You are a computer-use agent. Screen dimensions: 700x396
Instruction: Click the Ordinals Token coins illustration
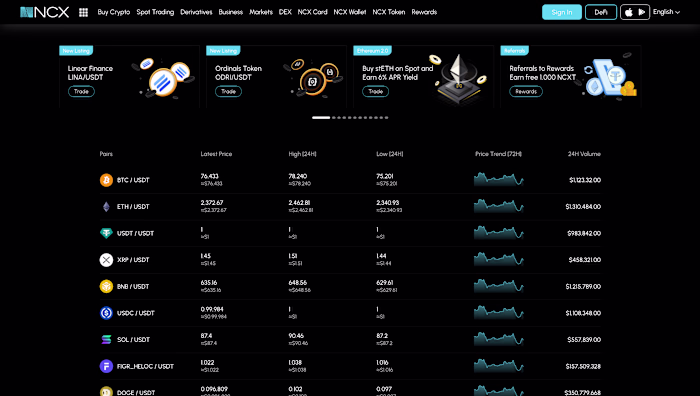point(313,78)
